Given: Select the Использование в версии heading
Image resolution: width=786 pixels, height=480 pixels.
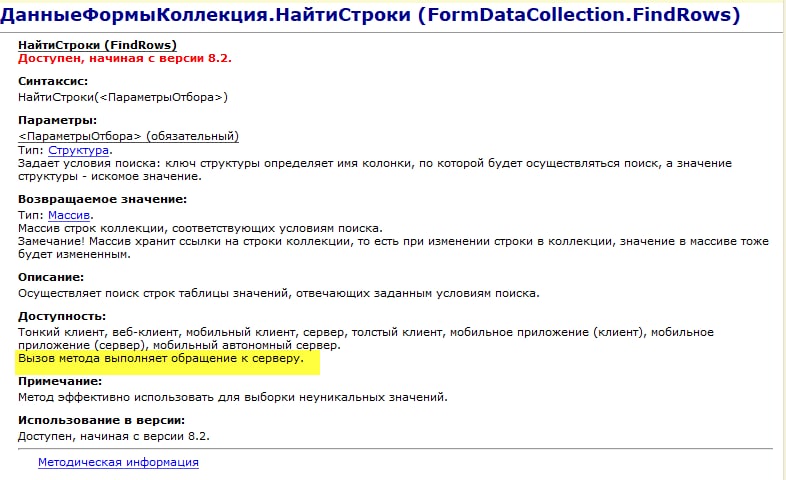Looking at the screenshot, I should [x=102, y=420].
